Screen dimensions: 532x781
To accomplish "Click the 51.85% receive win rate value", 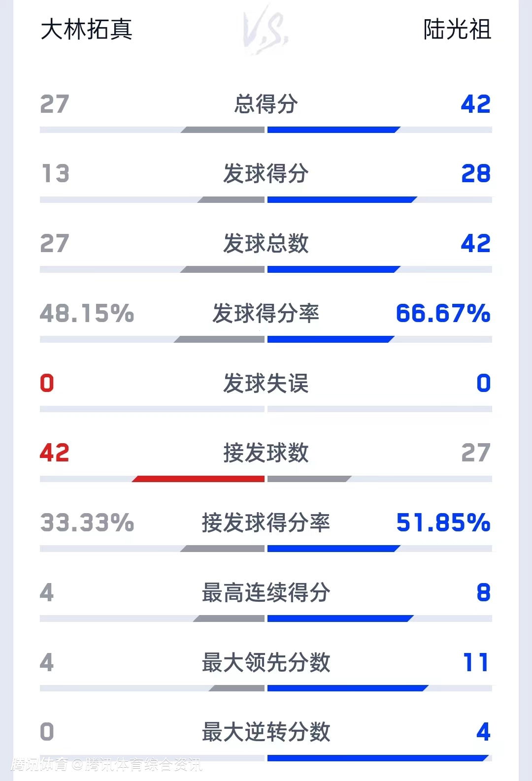I will [x=443, y=523].
